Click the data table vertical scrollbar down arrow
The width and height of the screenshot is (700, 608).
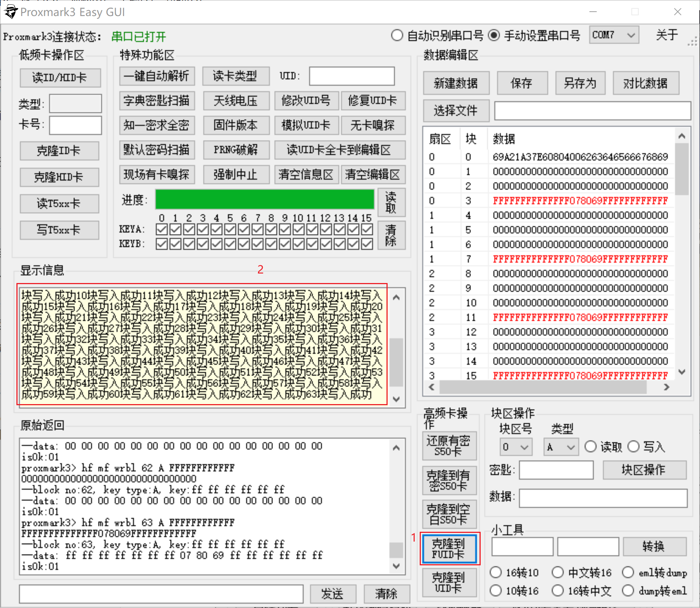click(681, 372)
